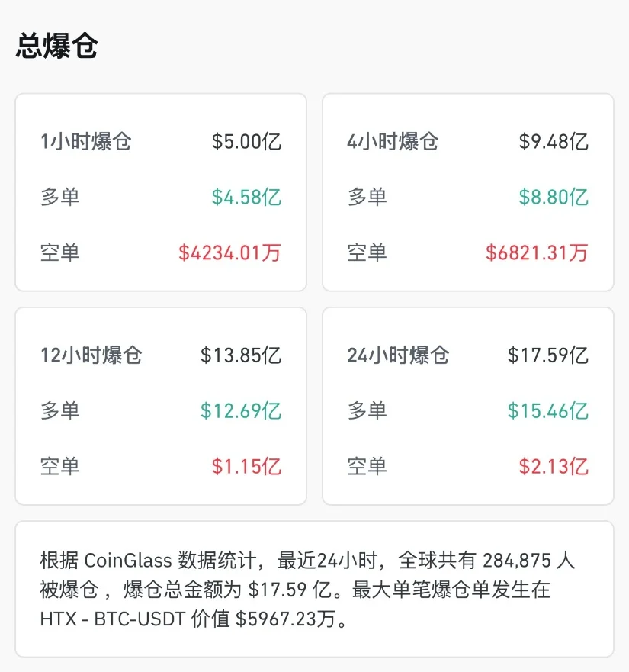Click the 284,875 人 figure in summary
This screenshot has height=672, width=629.
pos(528,561)
